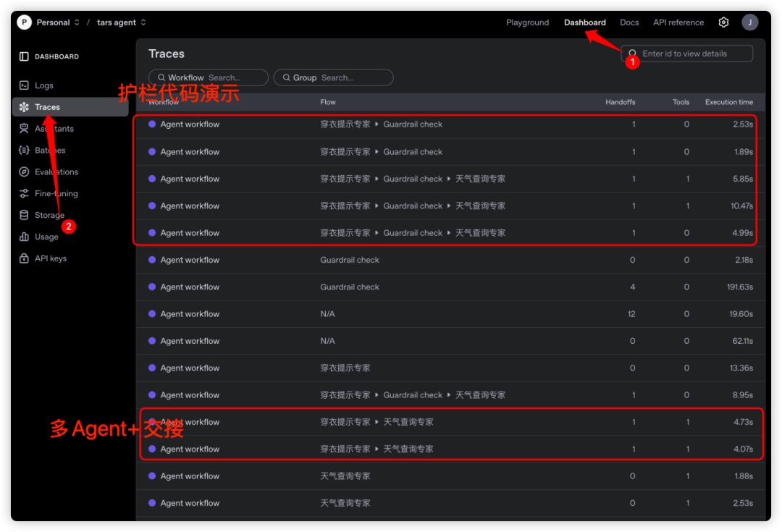Expand the tars agent project switcher
The width and height of the screenshot is (782, 532).
pyautogui.click(x=143, y=22)
